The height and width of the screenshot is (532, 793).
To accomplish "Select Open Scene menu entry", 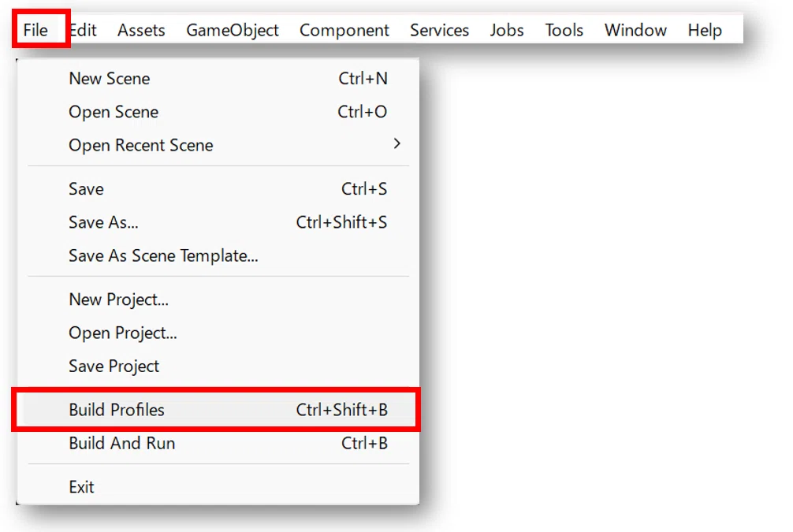I will tap(218, 112).
